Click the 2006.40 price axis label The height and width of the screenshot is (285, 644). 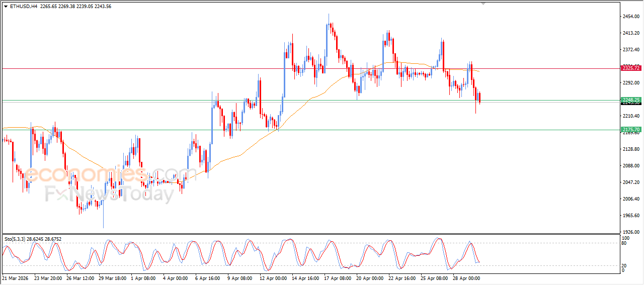(x=631, y=199)
